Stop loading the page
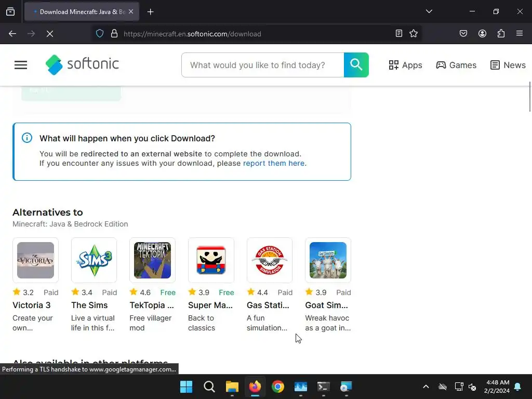This screenshot has height=399, width=532. [50, 34]
